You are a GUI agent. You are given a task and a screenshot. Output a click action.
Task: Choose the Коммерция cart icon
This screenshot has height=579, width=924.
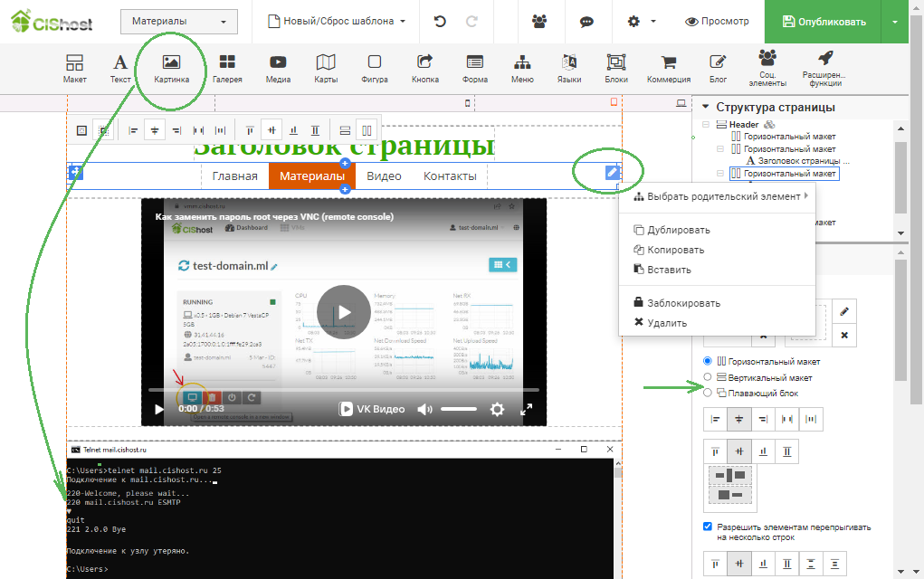(x=668, y=68)
